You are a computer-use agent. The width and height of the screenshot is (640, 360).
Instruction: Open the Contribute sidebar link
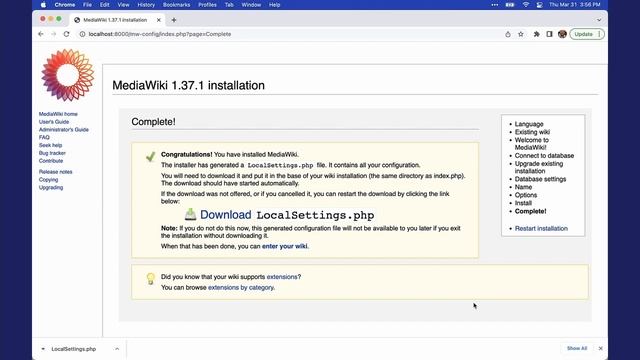click(51, 161)
